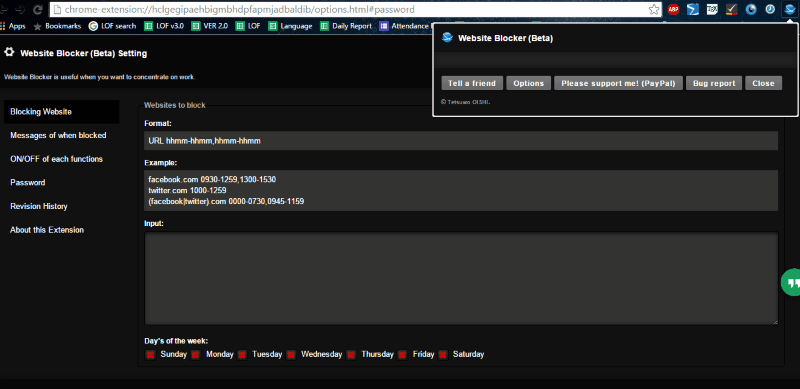The width and height of the screenshot is (800, 389).
Task: Toggle the Thursday checkbox
Action: pyautogui.click(x=351, y=354)
